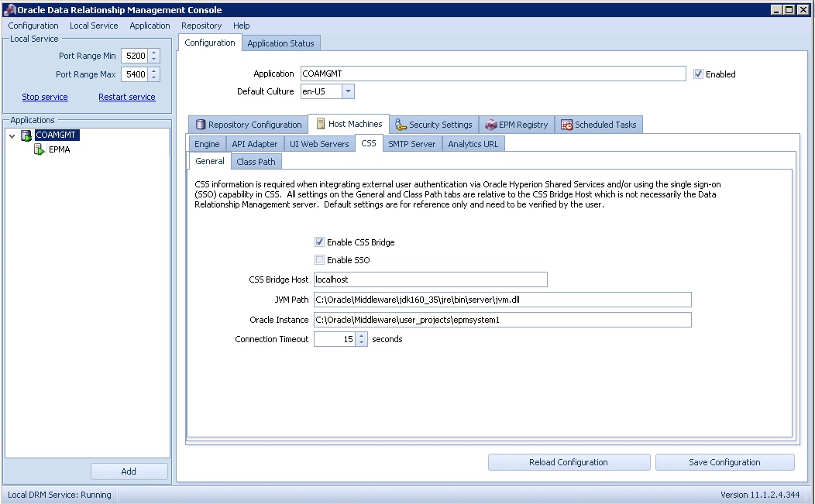Open the Default Culture dropdown

[x=349, y=91]
